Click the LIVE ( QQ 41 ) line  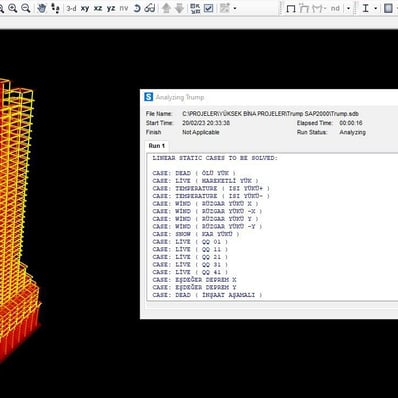[x=190, y=272]
